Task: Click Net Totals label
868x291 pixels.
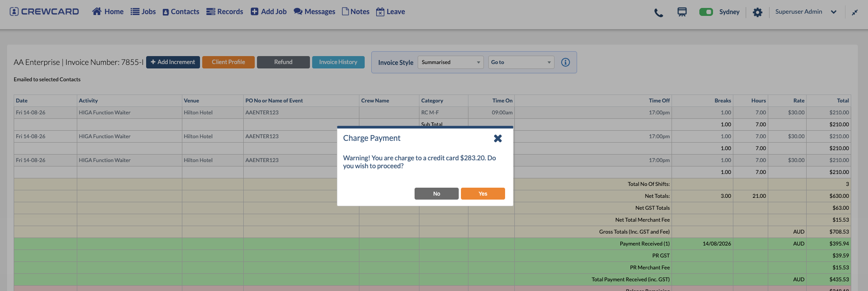Action: point(657,196)
